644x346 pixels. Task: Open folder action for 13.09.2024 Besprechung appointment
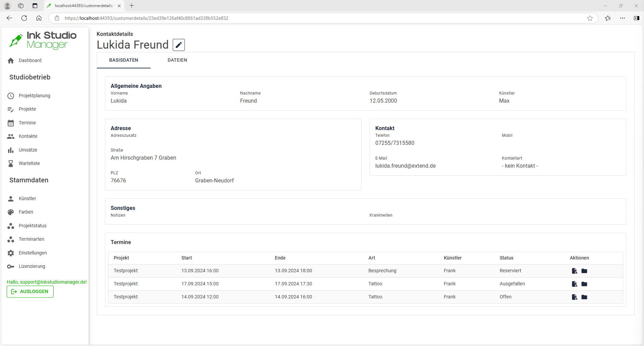click(584, 271)
